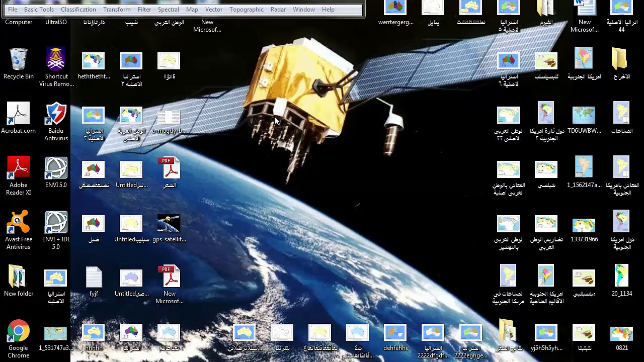
Task: Select the gps_satellit image file
Action: tap(169, 229)
